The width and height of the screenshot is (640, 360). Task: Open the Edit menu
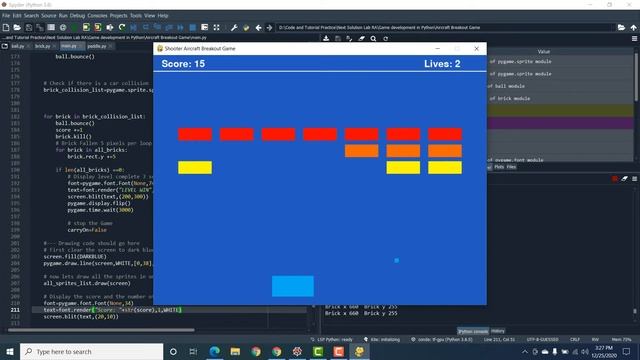click(17, 16)
